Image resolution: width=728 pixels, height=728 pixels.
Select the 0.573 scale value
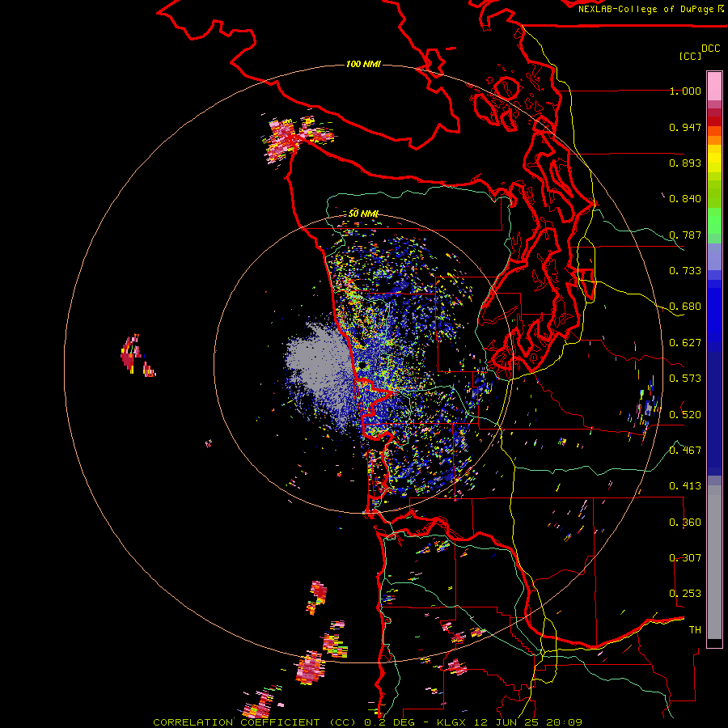click(685, 379)
